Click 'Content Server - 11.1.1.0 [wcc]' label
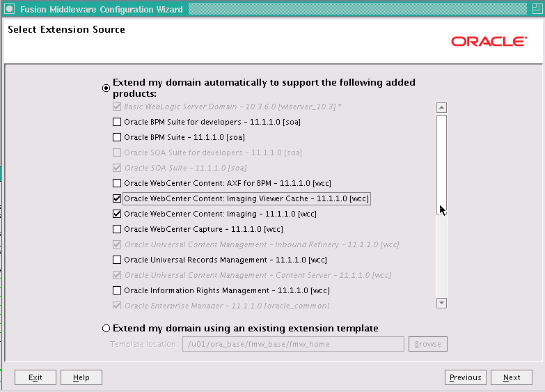Image resolution: width=545 pixels, height=392 pixels. (333, 275)
